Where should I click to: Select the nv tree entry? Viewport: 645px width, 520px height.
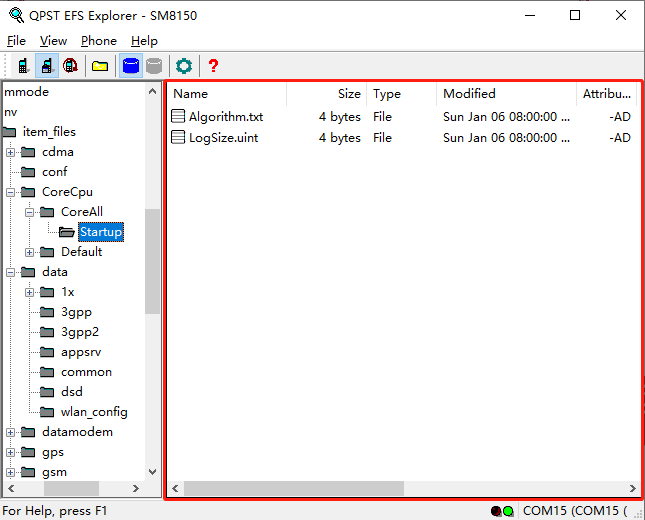pyautogui.click(x=10, y=112)
